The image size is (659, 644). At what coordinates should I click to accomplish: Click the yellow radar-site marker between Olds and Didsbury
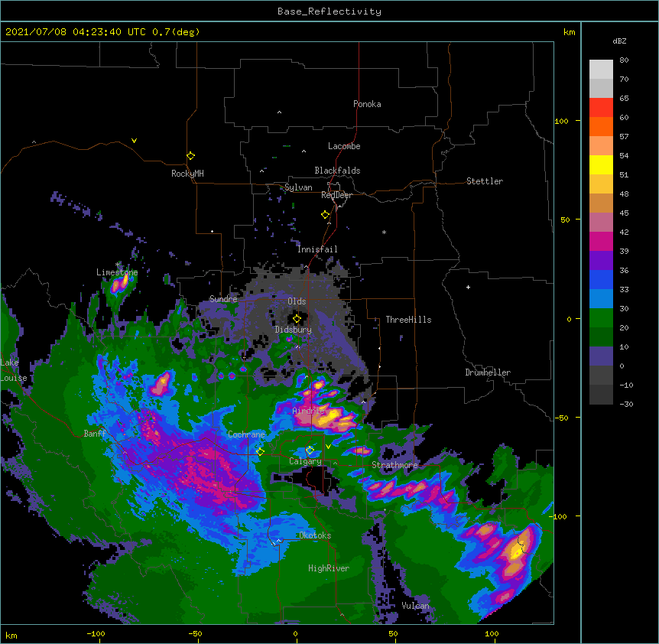pyautogui.click(x=297, y=318)
